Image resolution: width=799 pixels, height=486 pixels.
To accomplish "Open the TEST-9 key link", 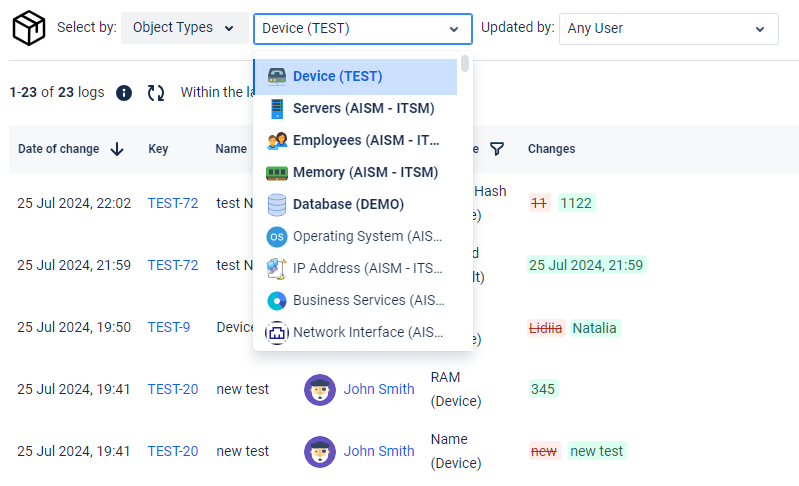I will pos(168,327).
